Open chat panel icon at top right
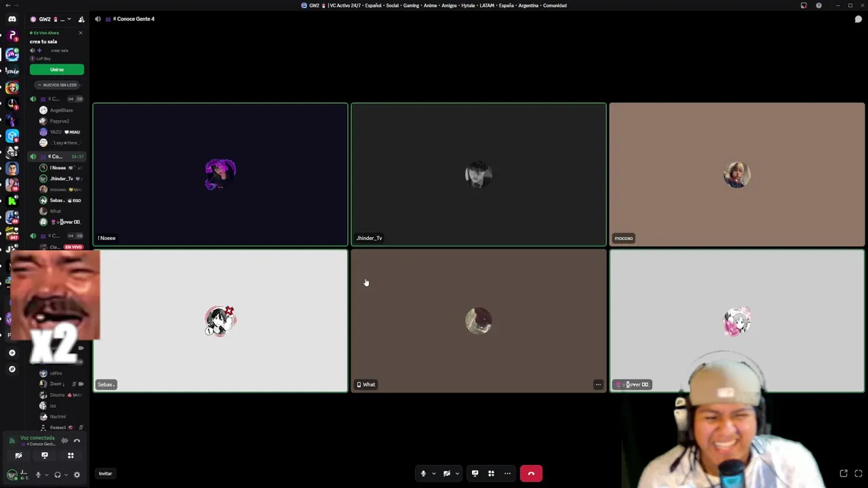This screenshot has width=868, height=488. point(858,19)
